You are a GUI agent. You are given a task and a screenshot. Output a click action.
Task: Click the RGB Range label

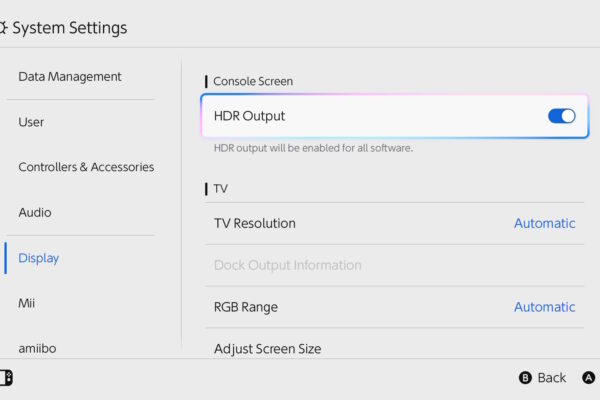(x=246, y=307)
